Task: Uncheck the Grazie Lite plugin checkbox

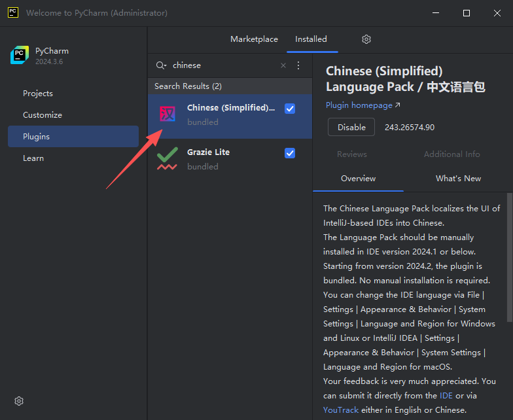Action: (290, 153)
